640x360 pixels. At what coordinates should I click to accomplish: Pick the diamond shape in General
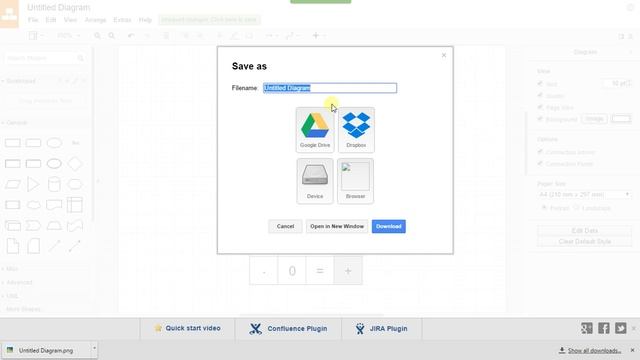tap(75, 164)
